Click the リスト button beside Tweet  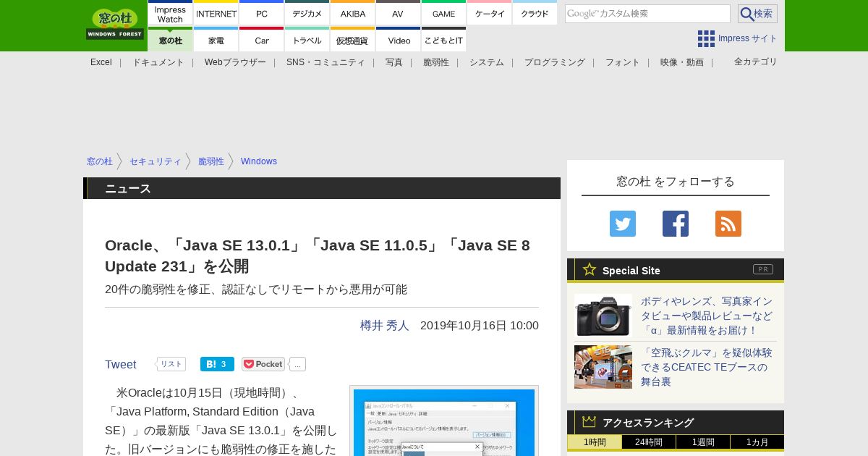(x=171, y=364)
